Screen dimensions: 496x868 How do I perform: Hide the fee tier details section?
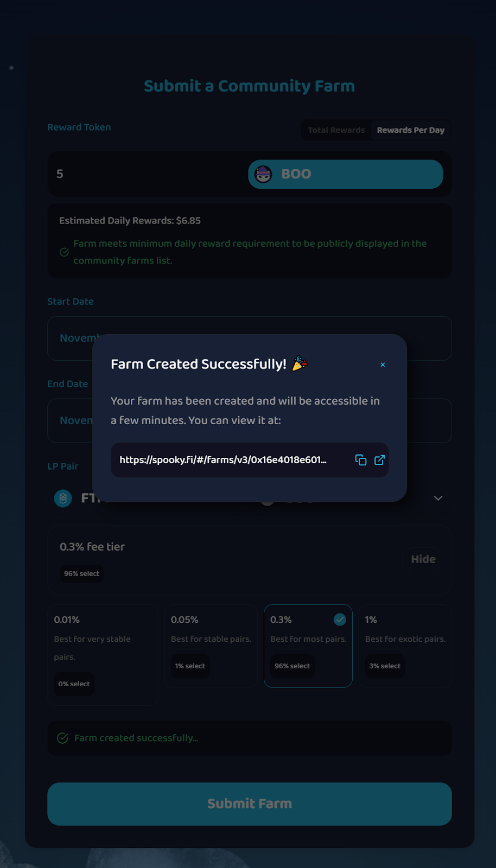[423, 559]
